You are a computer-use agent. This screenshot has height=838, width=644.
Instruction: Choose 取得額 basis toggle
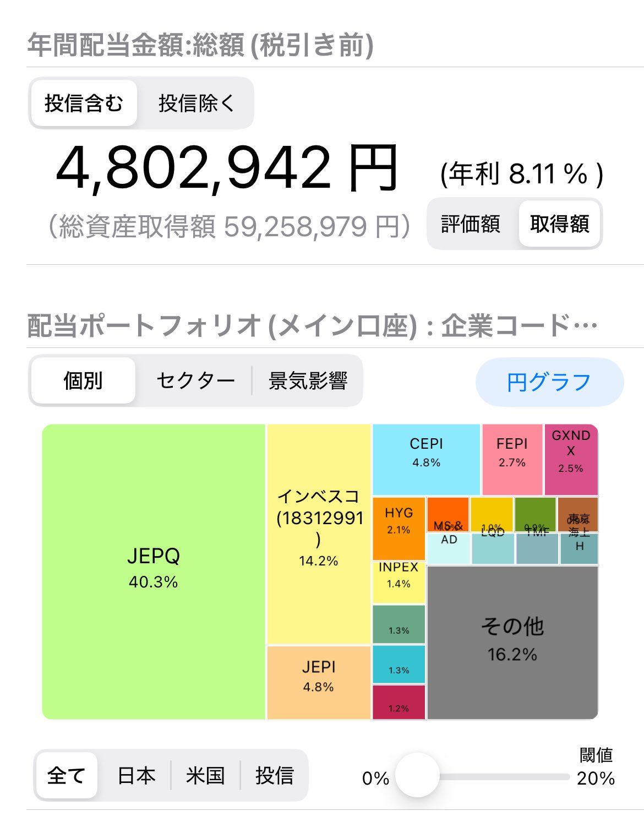pos(559,224)
